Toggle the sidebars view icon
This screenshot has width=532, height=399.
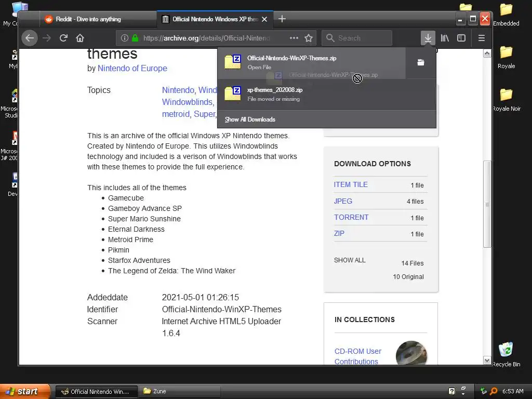[x=461, y=38]
